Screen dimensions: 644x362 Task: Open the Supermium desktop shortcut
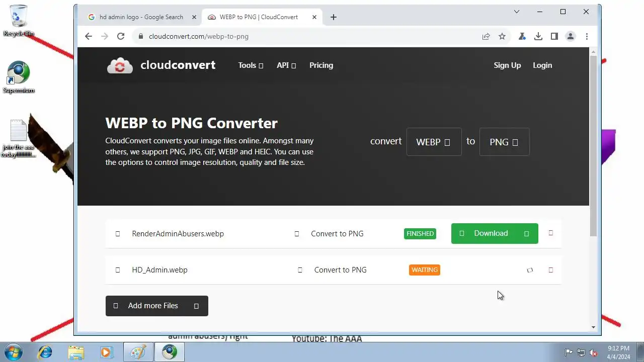(x=19, y=77)
